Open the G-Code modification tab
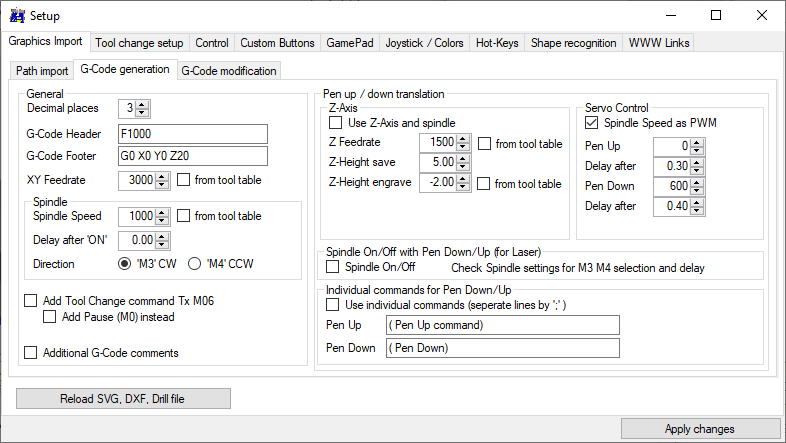The width and height of the screenshot is (786, 443). (x=228, y=71)
